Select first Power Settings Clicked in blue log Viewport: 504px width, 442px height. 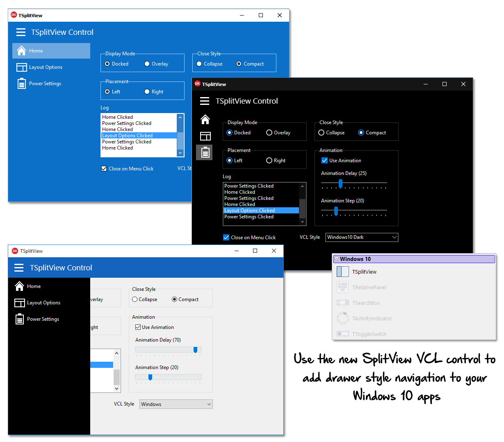pos(139,123)
